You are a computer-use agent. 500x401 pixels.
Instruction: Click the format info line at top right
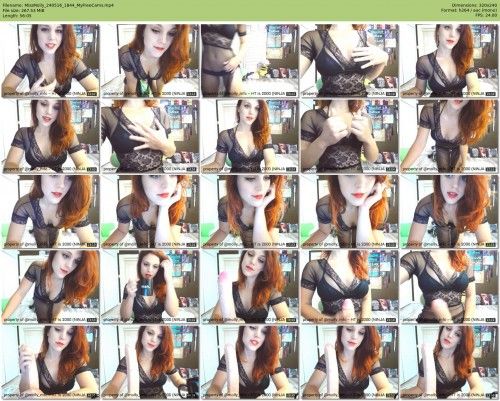pos(469,10)
